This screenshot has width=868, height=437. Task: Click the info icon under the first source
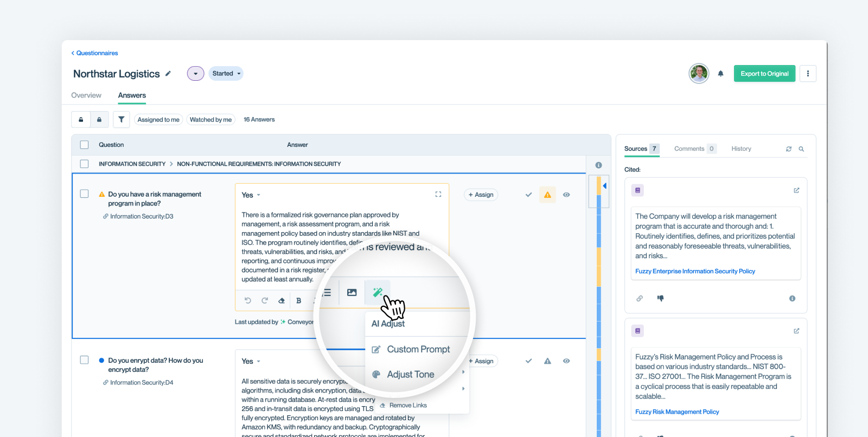pyautogui.click(x=792, y=298)
